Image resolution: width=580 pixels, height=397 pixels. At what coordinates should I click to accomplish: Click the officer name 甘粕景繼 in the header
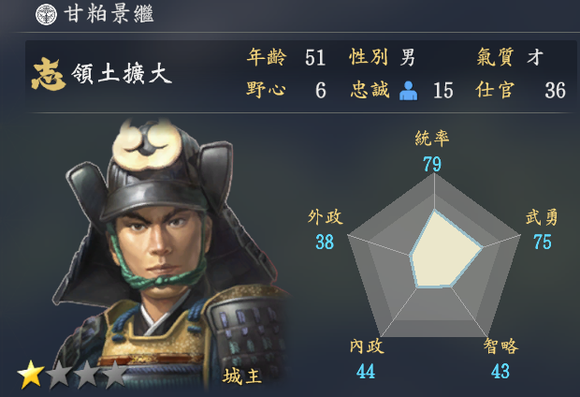pyautogui.click(x=109, y=15)
